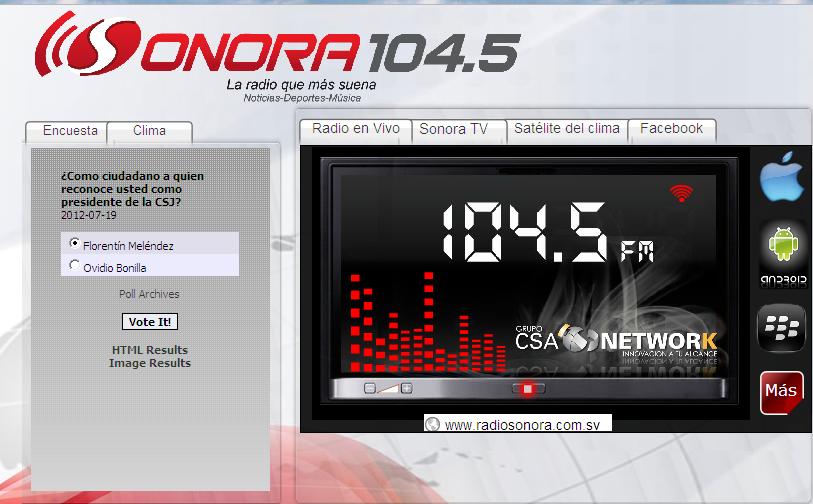Click the Vote It! button
Viewport: 813px width, 504px height.
[x=150, y=321]
